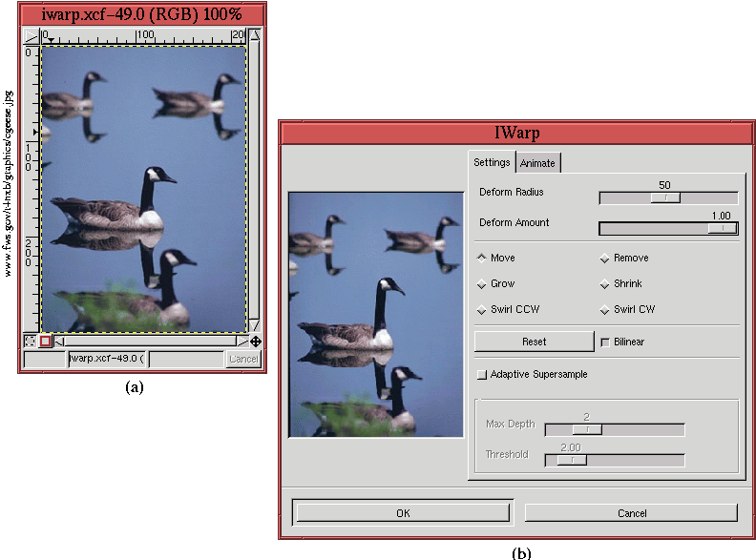Select the Grow deform mode
756x560 pixels.
click(x=482, y=283)
